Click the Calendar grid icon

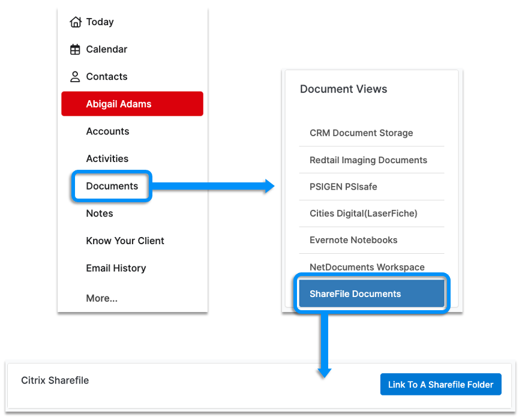click(x=75, y=49)
